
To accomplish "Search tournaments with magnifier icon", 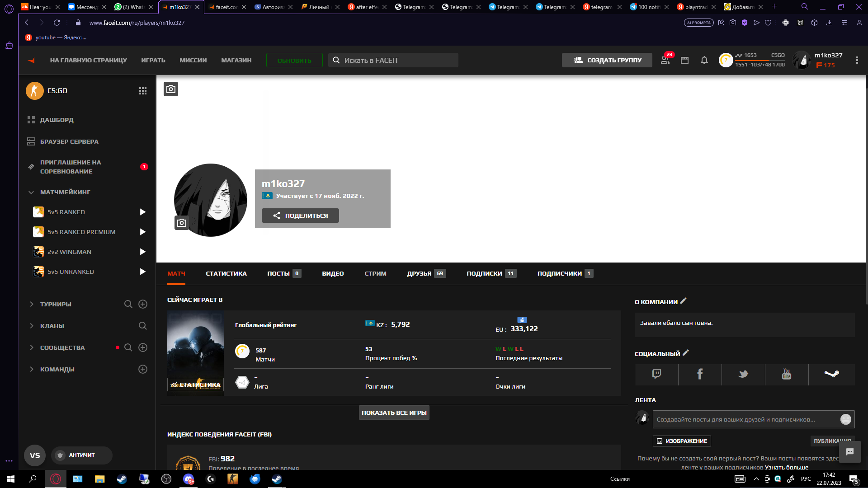I will coord(128,304).
